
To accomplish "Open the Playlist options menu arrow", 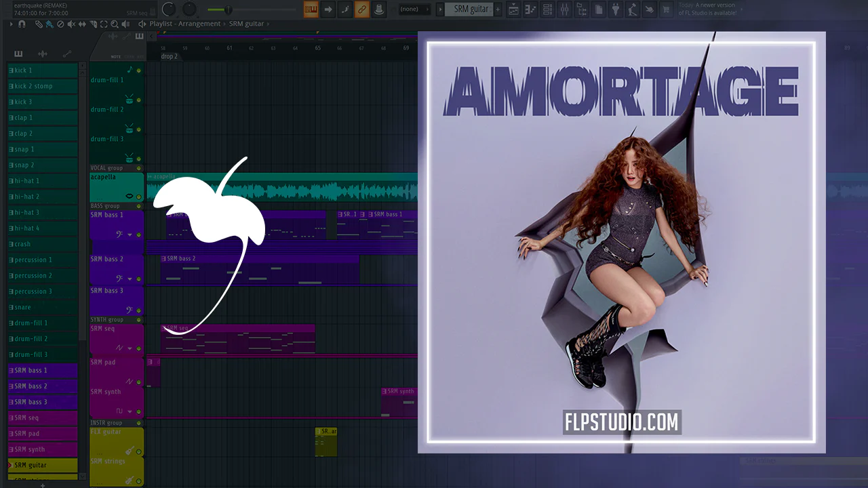I will [11, 24].
